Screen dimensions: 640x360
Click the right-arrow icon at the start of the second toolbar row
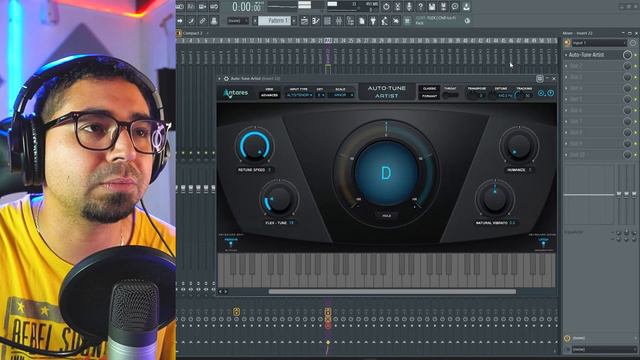[x=180, y=21]
